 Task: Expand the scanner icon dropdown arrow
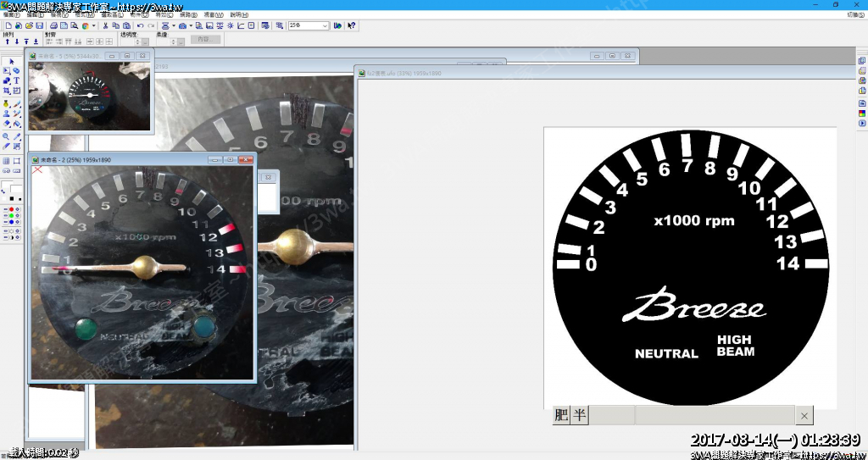[173, 25]
